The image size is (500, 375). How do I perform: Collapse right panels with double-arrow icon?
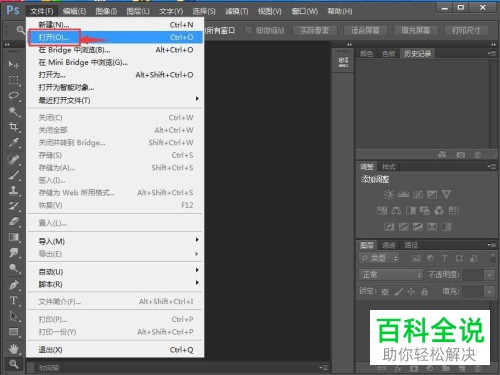493,44
